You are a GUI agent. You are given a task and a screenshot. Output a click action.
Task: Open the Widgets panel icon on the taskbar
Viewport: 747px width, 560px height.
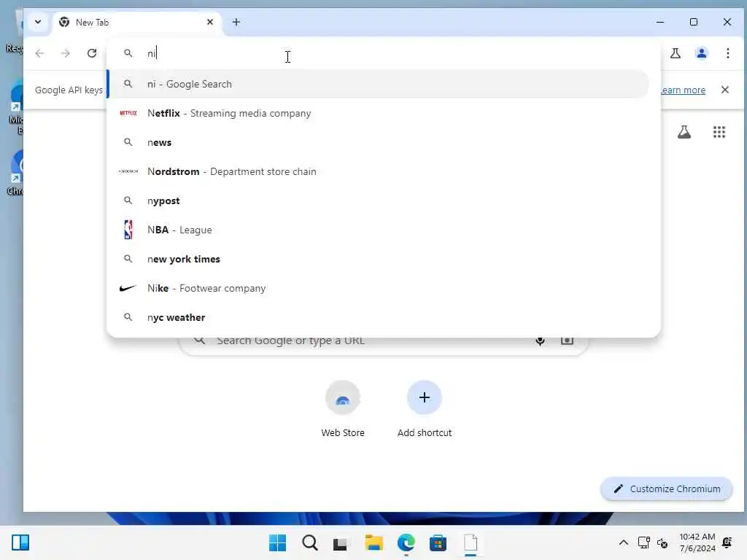point(20,542)
